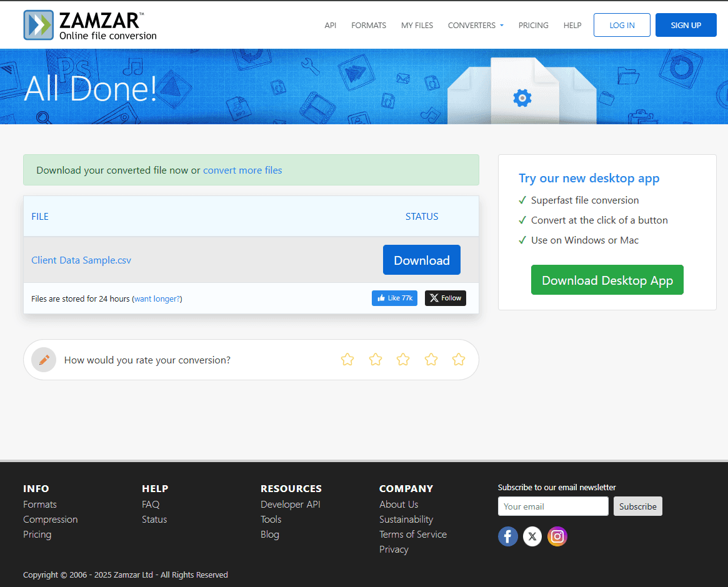Click the Download Desktop App button
The height and width of the screenshot is (587, 728).
(x=607, y=280)
